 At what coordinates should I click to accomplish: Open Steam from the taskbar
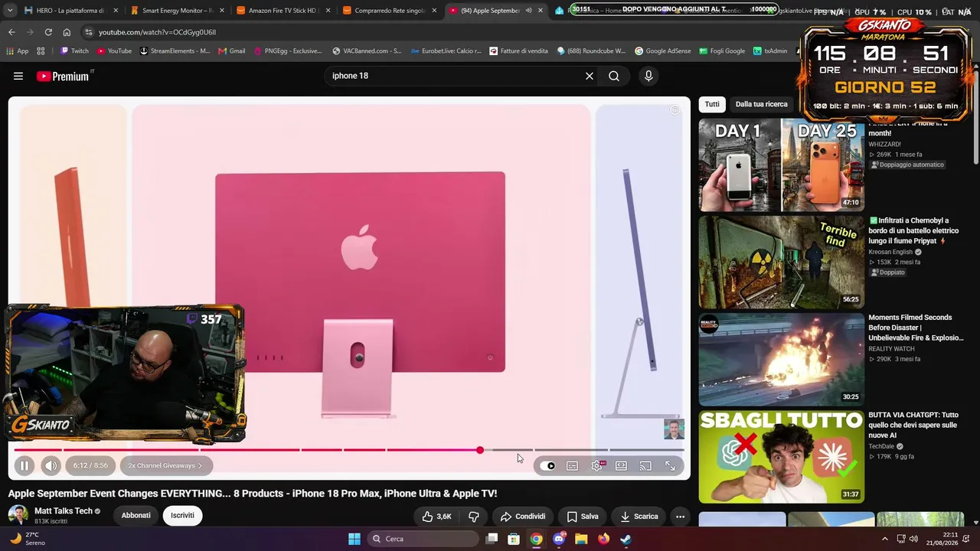coord(626,539)
